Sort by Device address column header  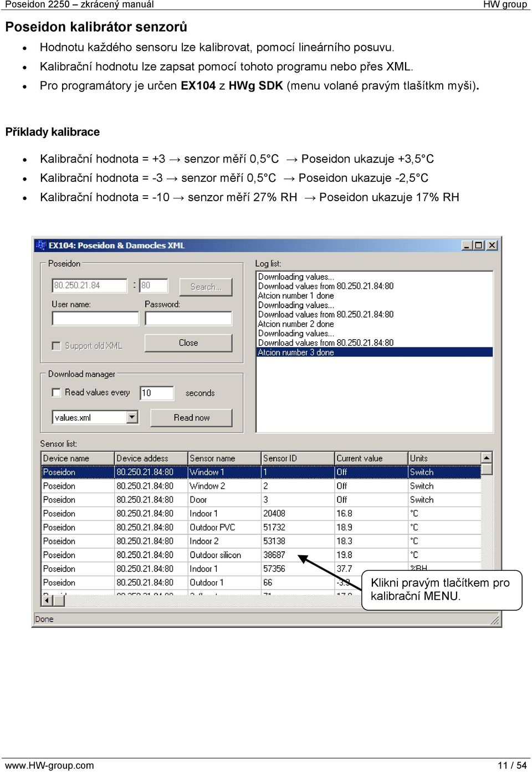coord(151,458)
